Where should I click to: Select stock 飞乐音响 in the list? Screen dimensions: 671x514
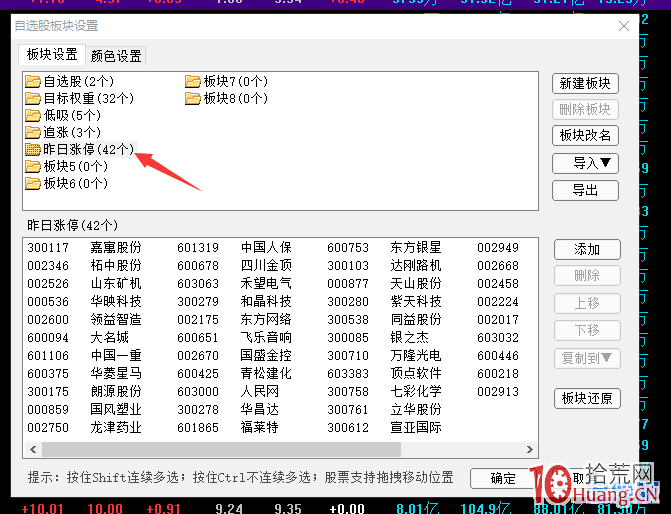pos(266,337)
